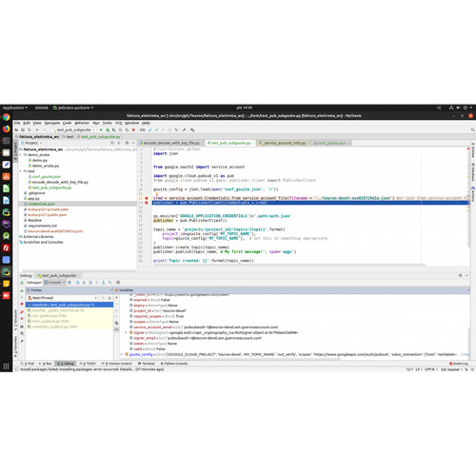Click the Revert undo arrow in toolbar
This screenshot has width=476, height=476.
pos(176,129)
